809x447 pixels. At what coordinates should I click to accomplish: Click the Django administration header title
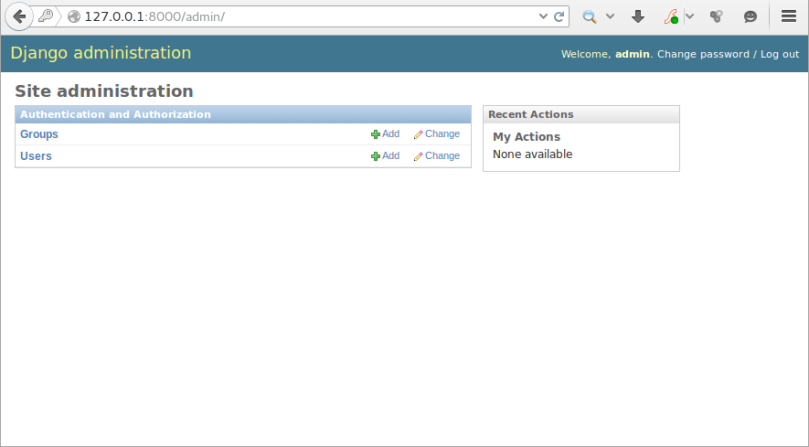[x=101, y=53]
